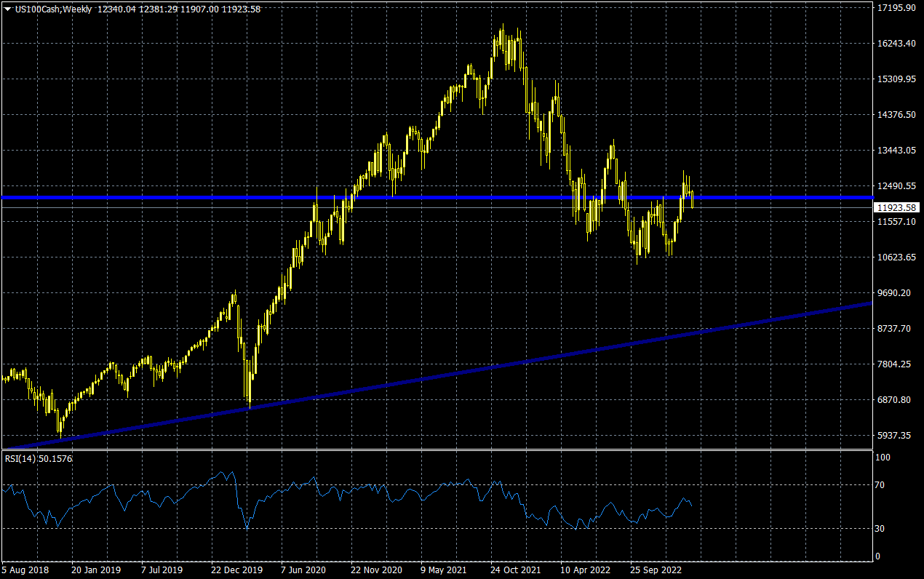The height and width of the screenshot is (579, 924).
Task: Click the 16243.40 price axis label
Action: click(x=896, y=44)
